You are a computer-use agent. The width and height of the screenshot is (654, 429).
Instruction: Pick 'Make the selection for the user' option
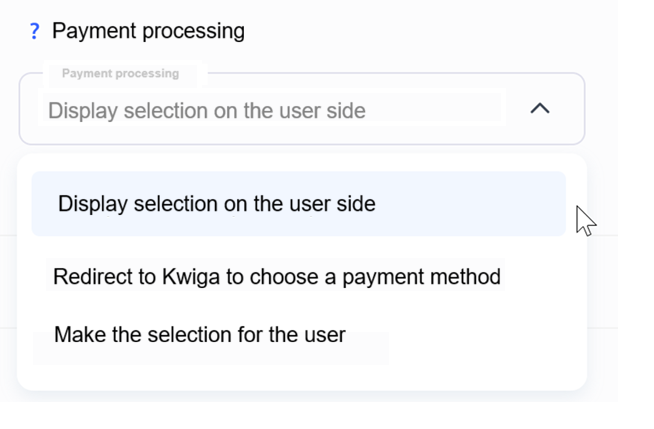point(199,334)
